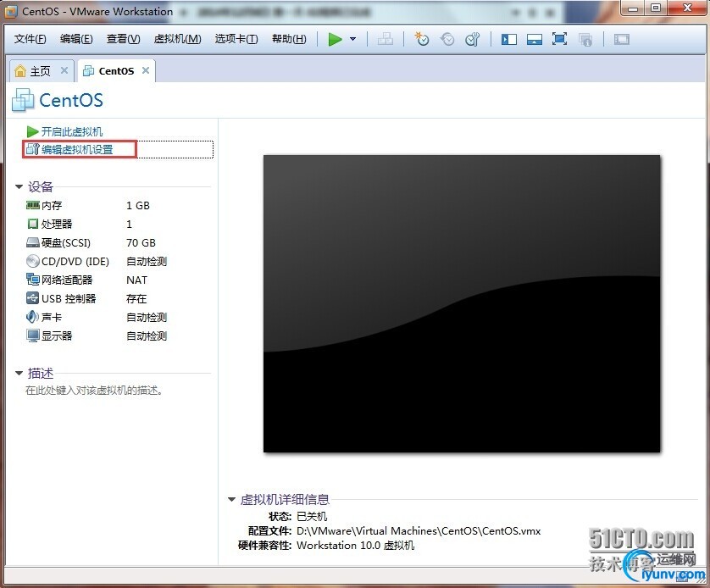Click the green play icon beside 开启此虚拟机

click(32, 131)
